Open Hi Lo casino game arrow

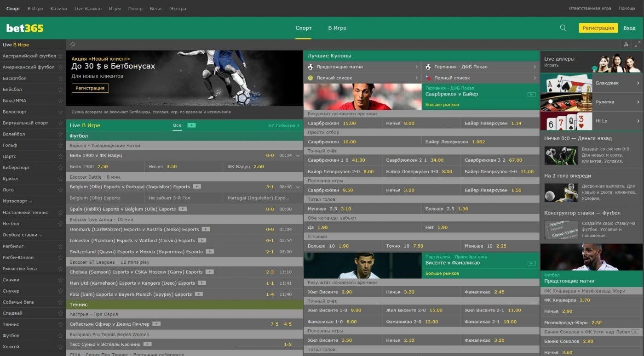638,121
